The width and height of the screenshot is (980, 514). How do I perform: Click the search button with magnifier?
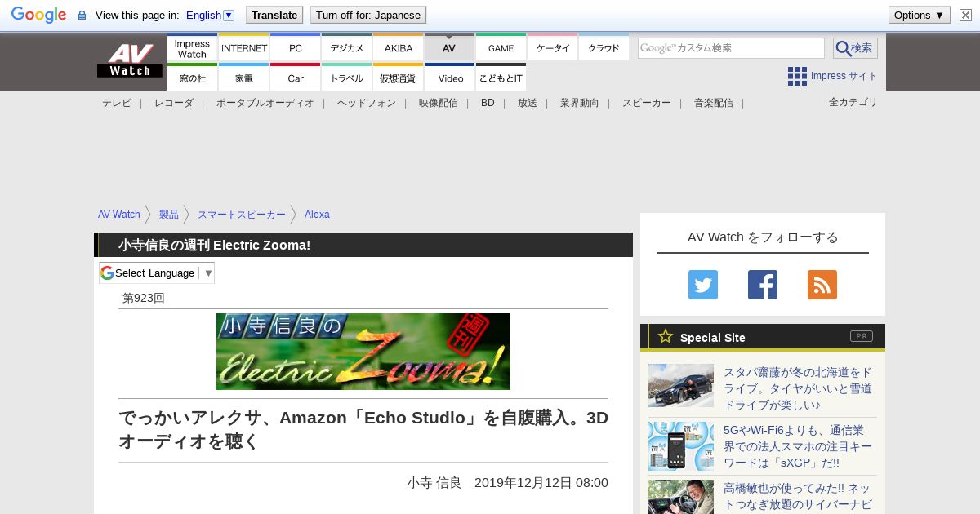(x=855, y=48)
